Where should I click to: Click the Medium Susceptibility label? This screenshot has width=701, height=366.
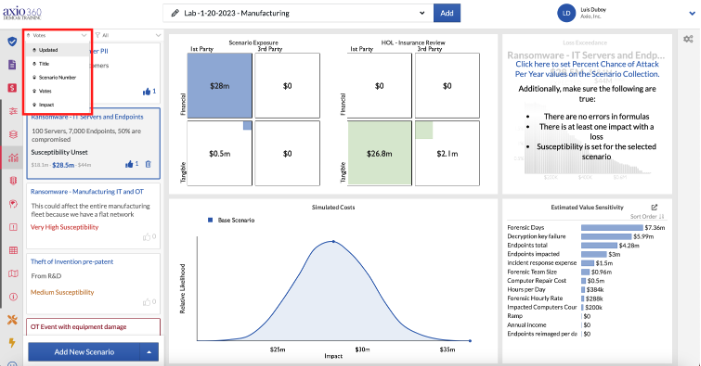(62, 292)
